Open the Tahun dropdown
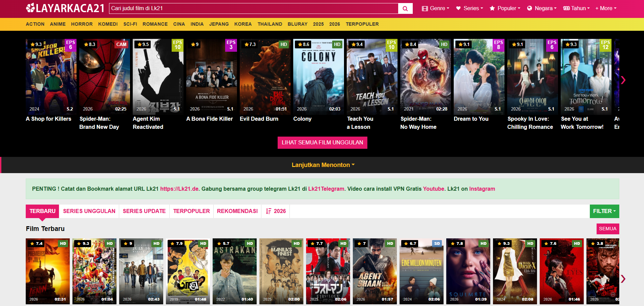644x306 pixels. (x=576, y=8)
